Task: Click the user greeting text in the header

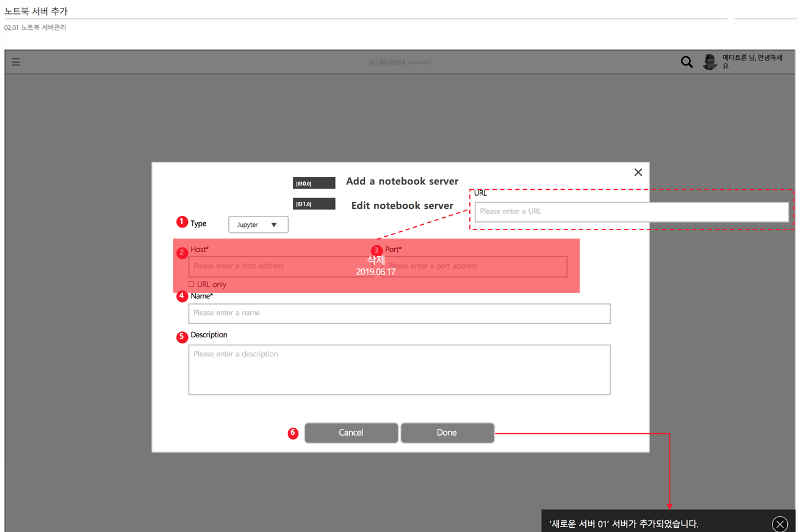Action: 752,62
